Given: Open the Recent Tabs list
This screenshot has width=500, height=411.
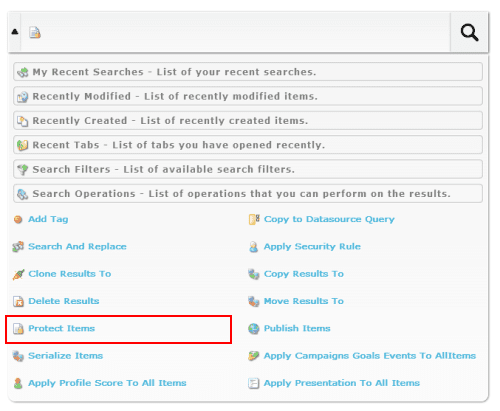Looking at the screenshot, I should coord(248,145).
